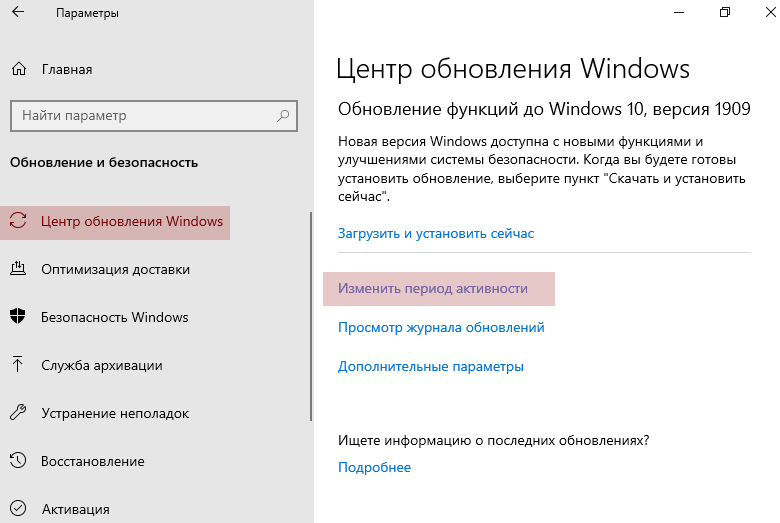The width and height of the screenshot is (780, 523).
Task: Go to Служба архивации page
Action: point(101,365)
